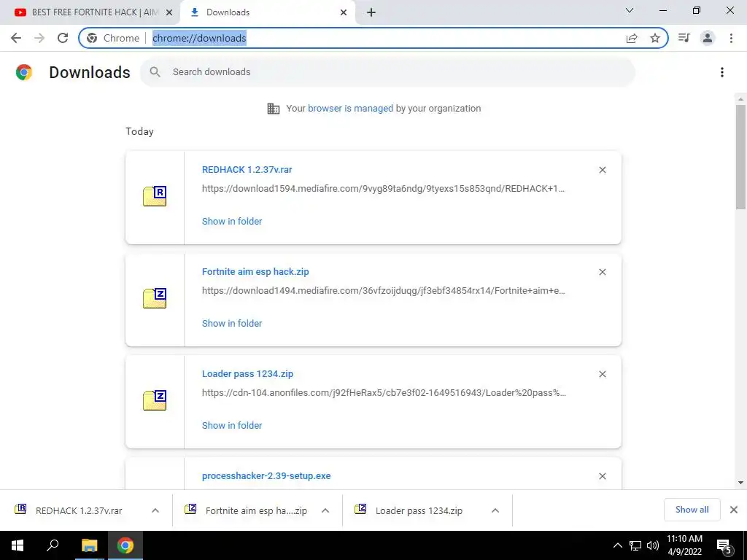
Task: Bookmark this page with the star icon
Action: [x=655, y=38]
